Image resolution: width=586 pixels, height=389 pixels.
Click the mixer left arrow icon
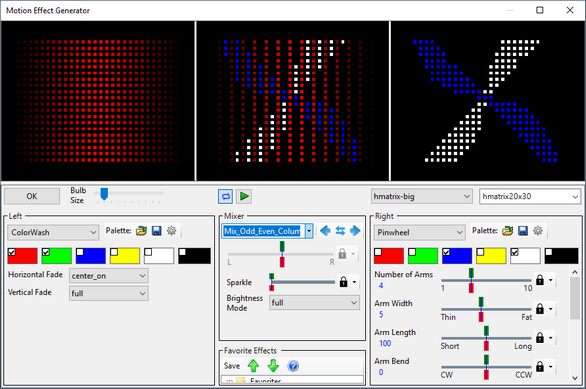[326, 231]
